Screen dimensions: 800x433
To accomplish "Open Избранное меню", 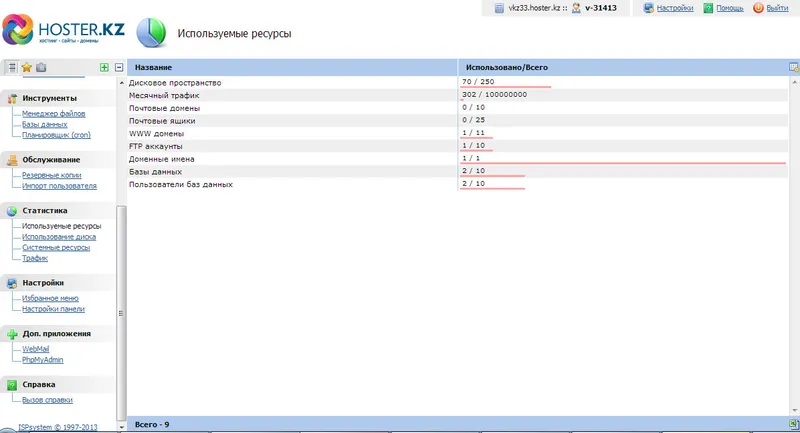I will click(x=50, y=298).
